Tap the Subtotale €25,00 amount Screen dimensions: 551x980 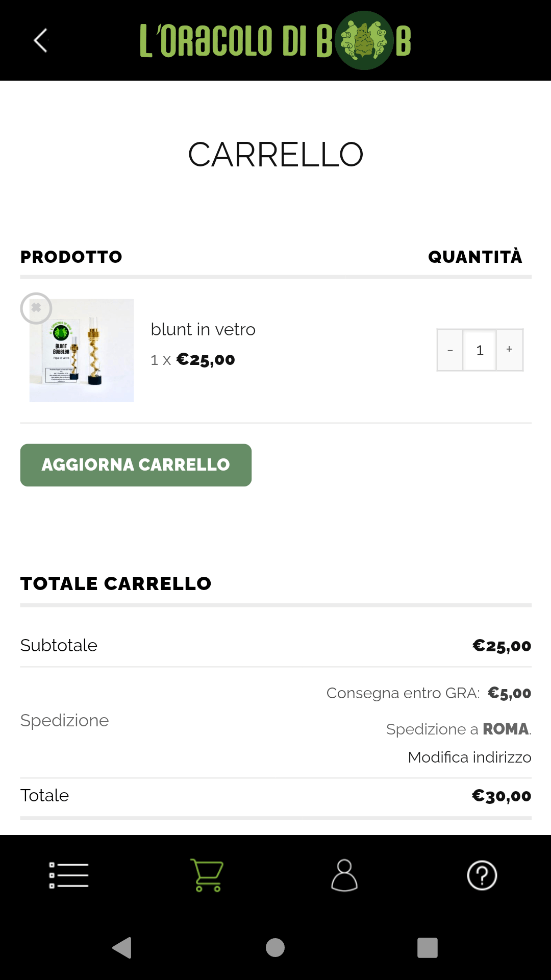click(502, 646)
